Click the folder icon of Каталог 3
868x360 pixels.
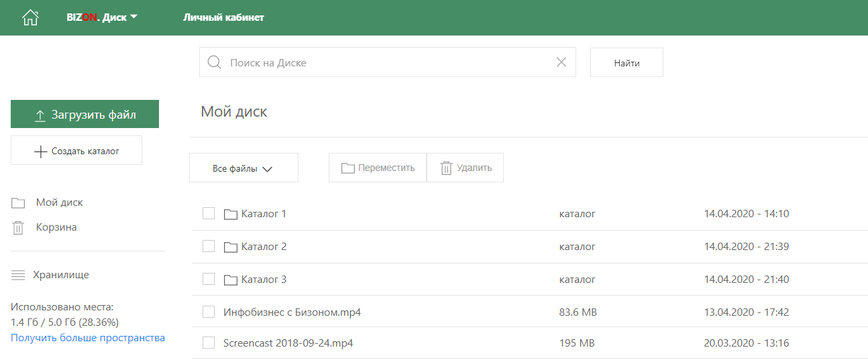[231, 280]
